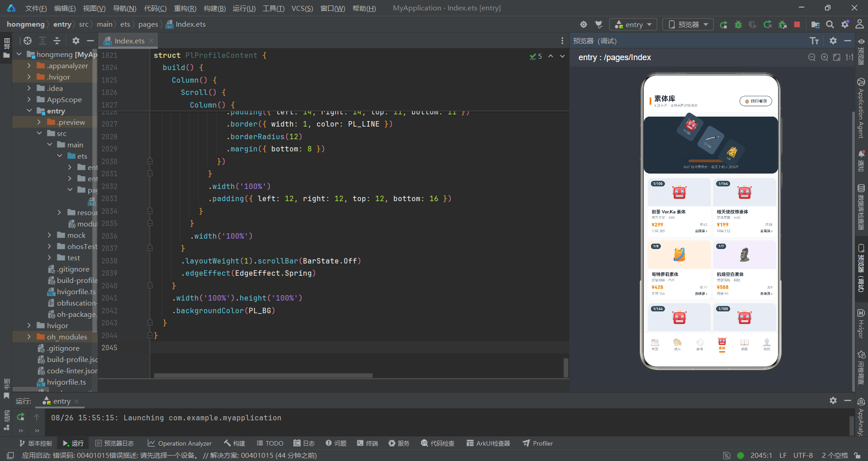
Task: Click the Search magnifier in top toolbar
Action: 830,24
